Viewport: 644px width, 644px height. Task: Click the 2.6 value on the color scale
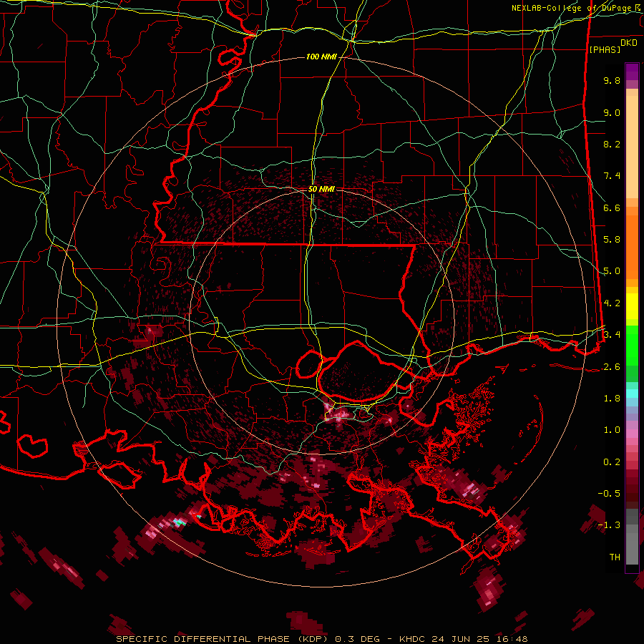[x=612, y=367]
